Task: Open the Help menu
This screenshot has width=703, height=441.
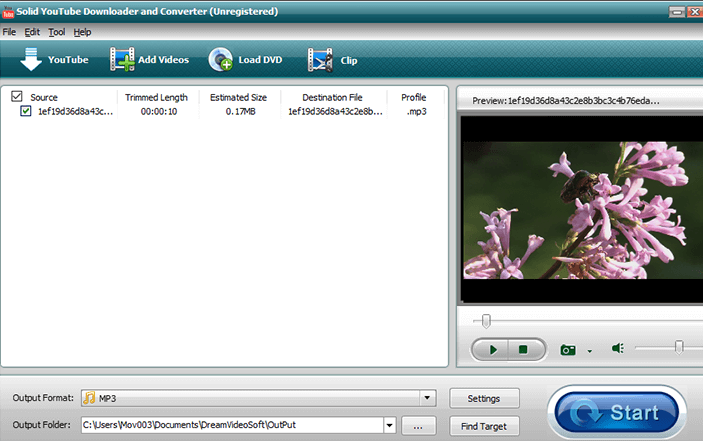Action: (82, 32)
